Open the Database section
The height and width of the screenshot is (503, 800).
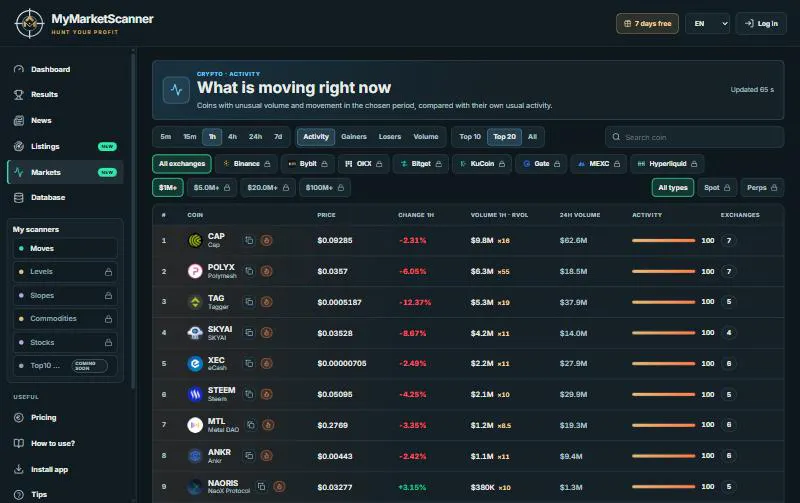point(65,197)
